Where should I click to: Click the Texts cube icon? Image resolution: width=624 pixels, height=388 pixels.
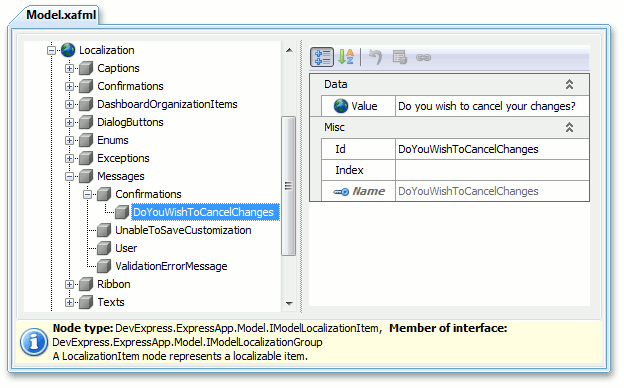coord(86,302)
